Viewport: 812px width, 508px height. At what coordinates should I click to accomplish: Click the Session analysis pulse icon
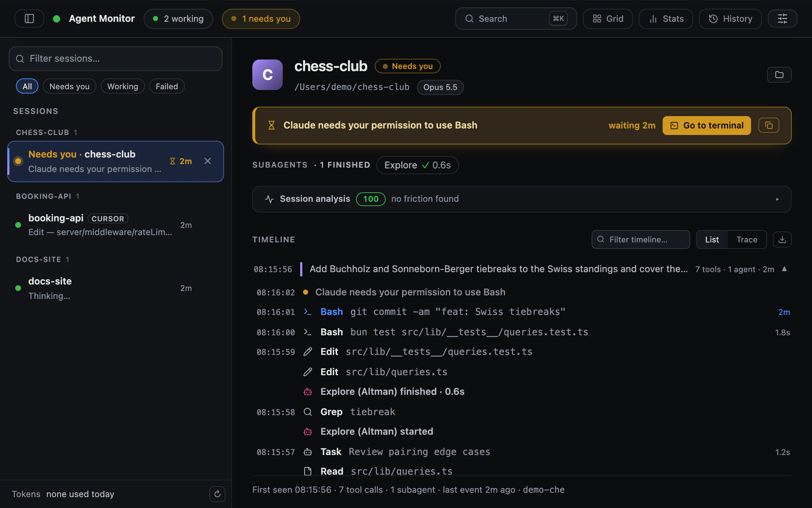(269, 199)
